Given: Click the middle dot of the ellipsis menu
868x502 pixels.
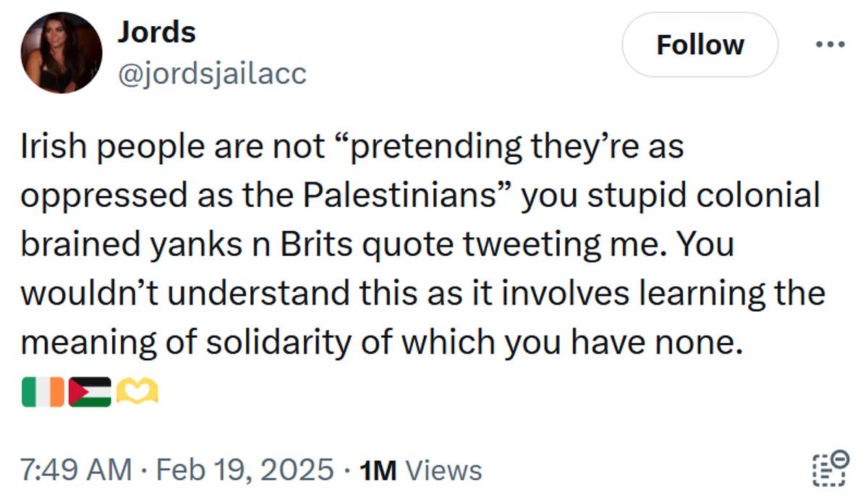Looking at the screenshot, I should click(x=830, y=45).
